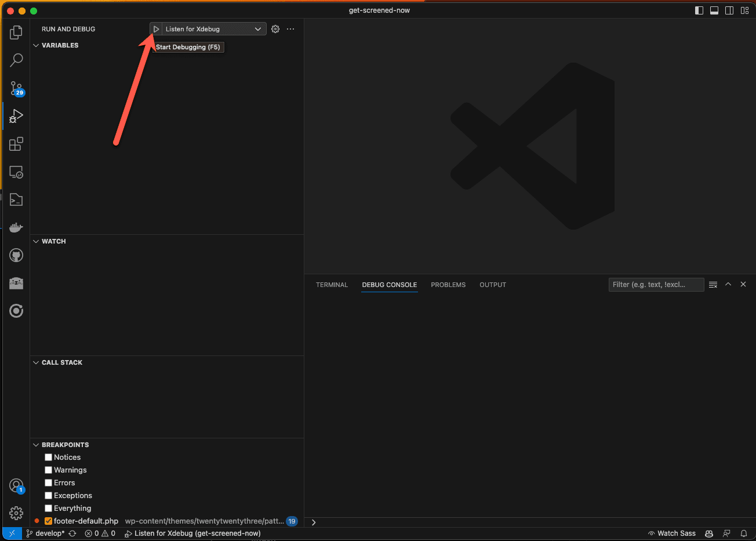
Task: Open the PROBLEMS tab in the panel
Action: tap(448, 285)
